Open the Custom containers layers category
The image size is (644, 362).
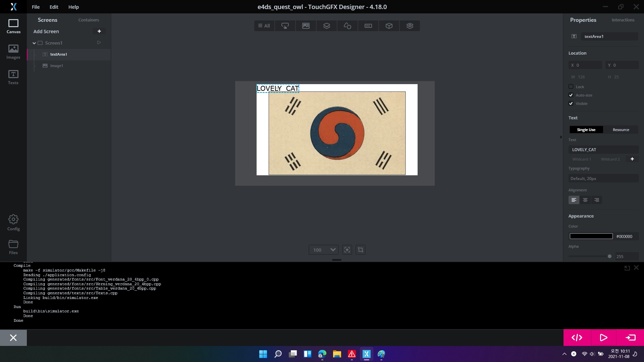tap(410, 26)
